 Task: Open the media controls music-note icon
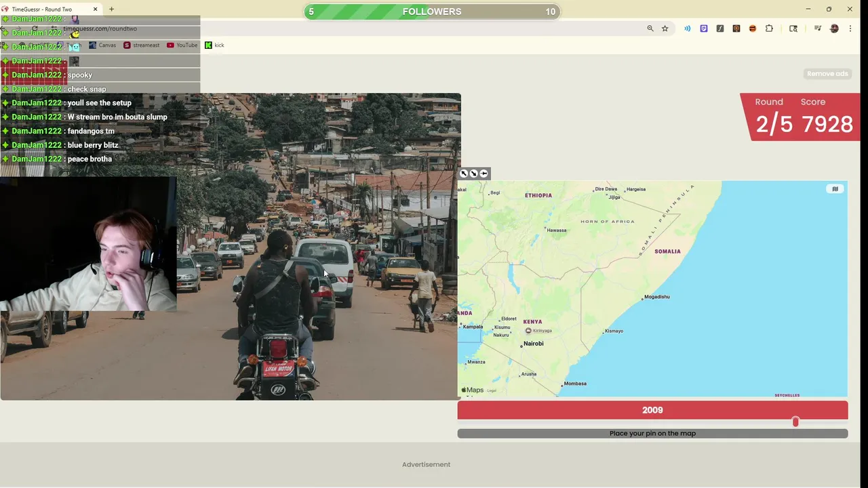(x=818, y=28)
